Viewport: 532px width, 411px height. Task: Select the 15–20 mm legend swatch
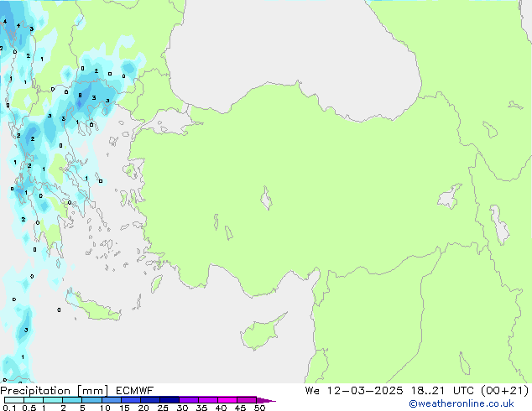[131, 400]
